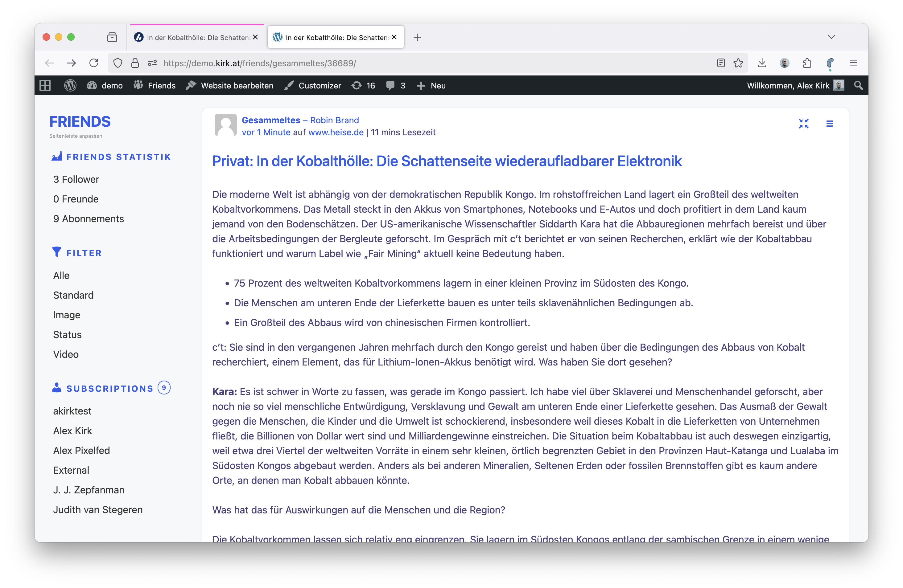The height and width of the screenshot is (588, 903).
Task: Collapse the Filter section header
Action: 77,252
